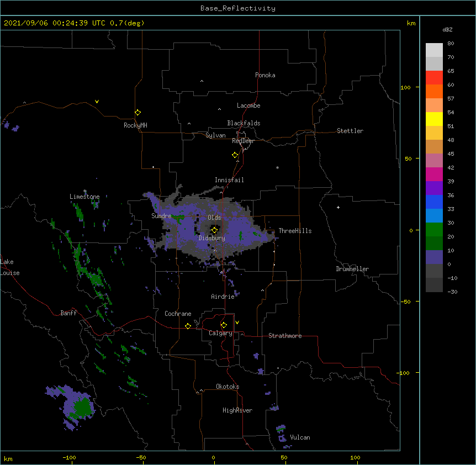
Task: Click the yellow diamond marker beside RockyMH
Action: coord(137,113)
